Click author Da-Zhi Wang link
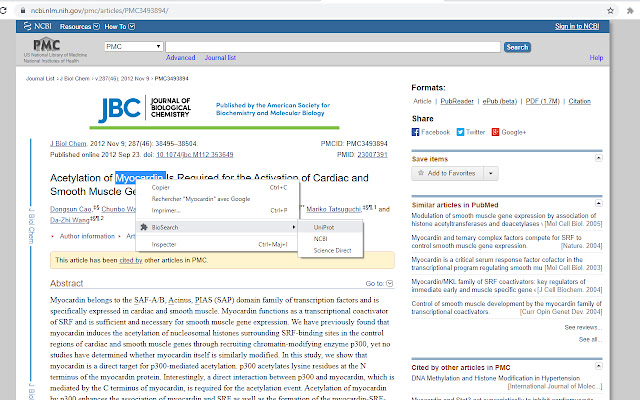This screenshot has height=400, width=640. click(69, 220)
